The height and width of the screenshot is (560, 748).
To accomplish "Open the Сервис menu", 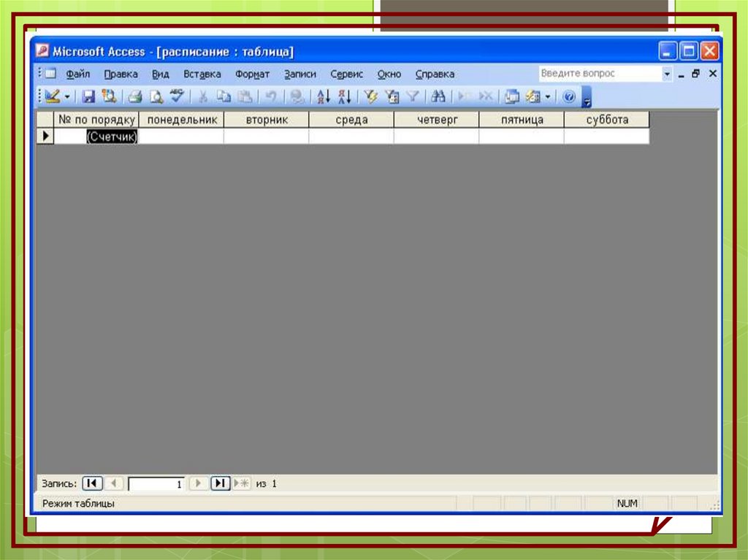I will (347, 74).
